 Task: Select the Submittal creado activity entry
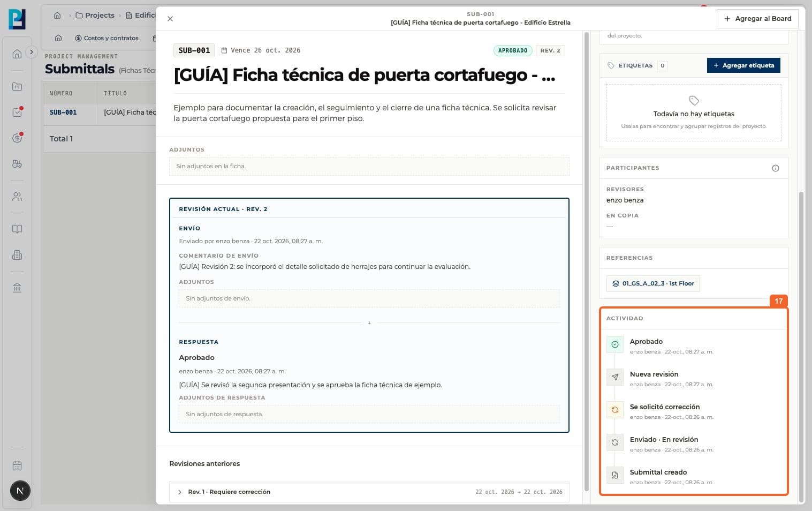click(694, 477)
